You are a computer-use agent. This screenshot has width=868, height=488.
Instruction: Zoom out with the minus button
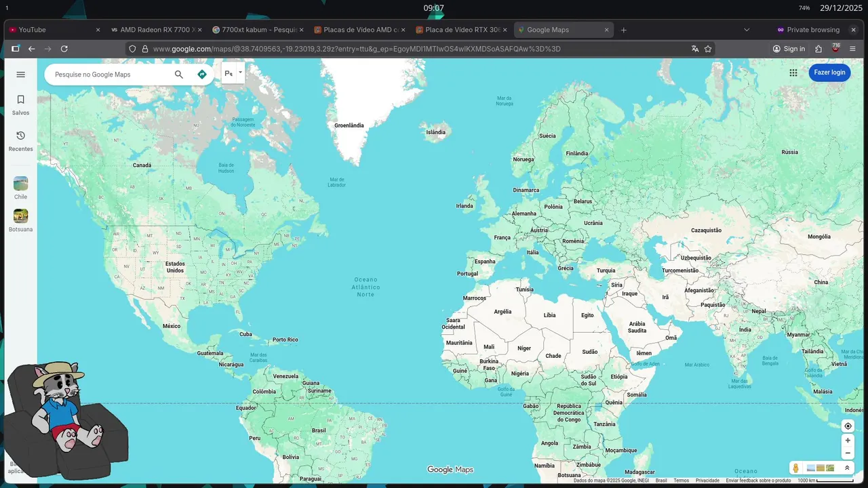848,453
